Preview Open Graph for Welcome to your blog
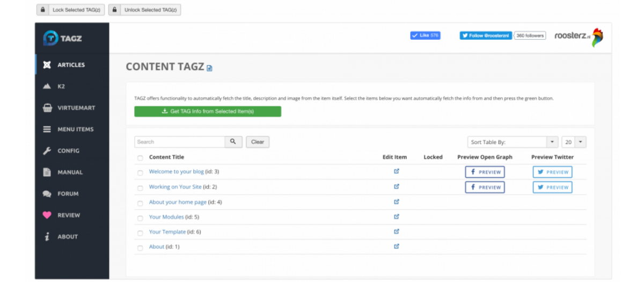644x282 pixels. (485, 172)
